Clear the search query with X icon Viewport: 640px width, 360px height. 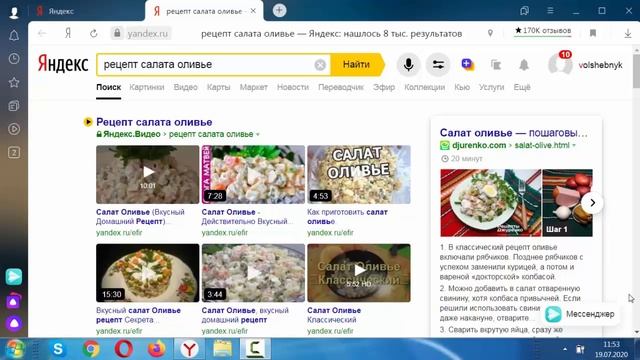(320, 65)
